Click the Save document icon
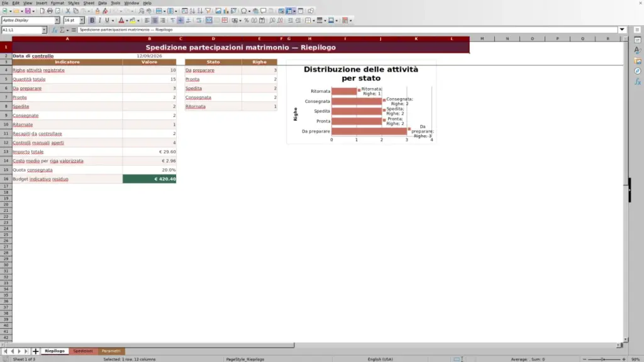This screenshot has height=362, width=644. [x=28, y=11]
